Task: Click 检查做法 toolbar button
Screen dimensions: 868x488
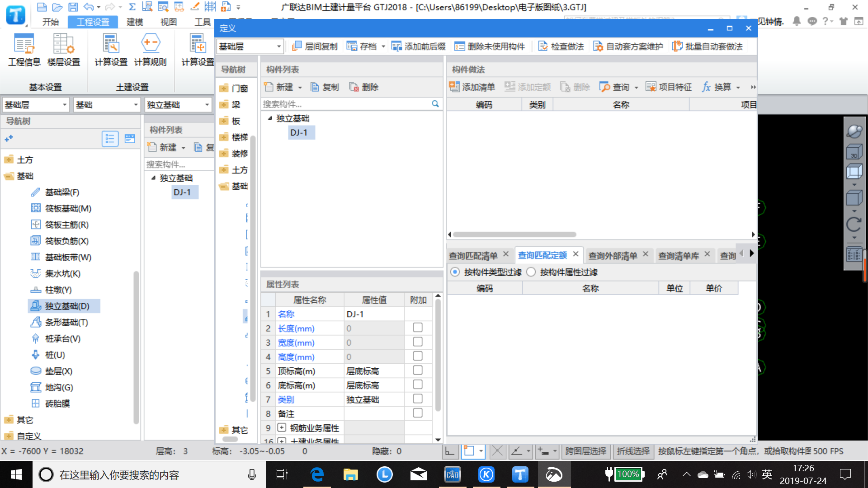Action: (561, 47)
